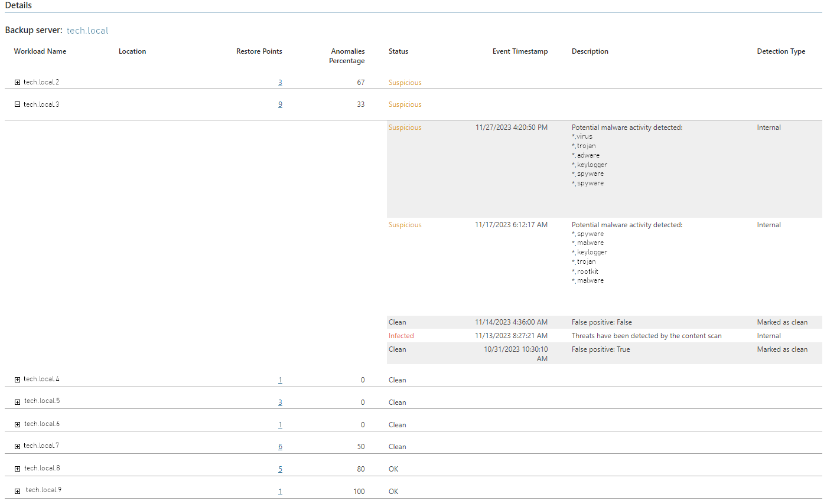Click the Location column header
Viewport: 827px width, 504px height.
[132, 51]
